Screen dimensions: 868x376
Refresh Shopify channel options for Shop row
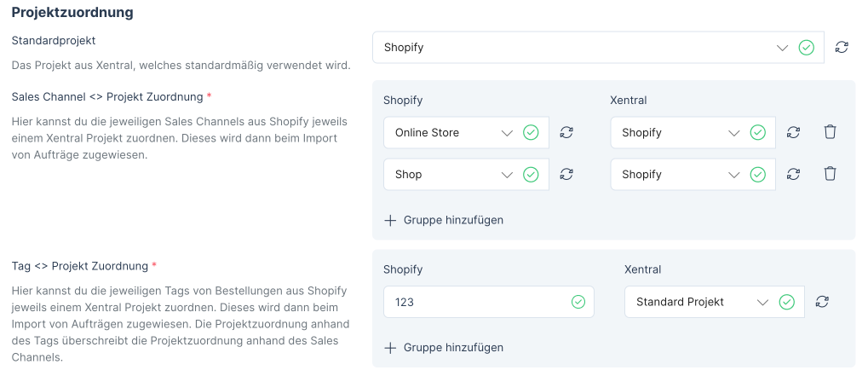pos(566,174)
